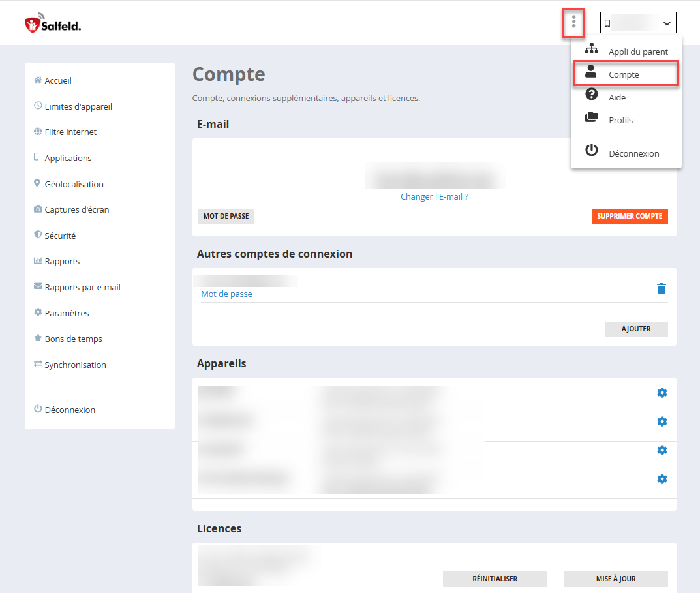
Task: Select the Sécurité shield icon
Action: 38,236
